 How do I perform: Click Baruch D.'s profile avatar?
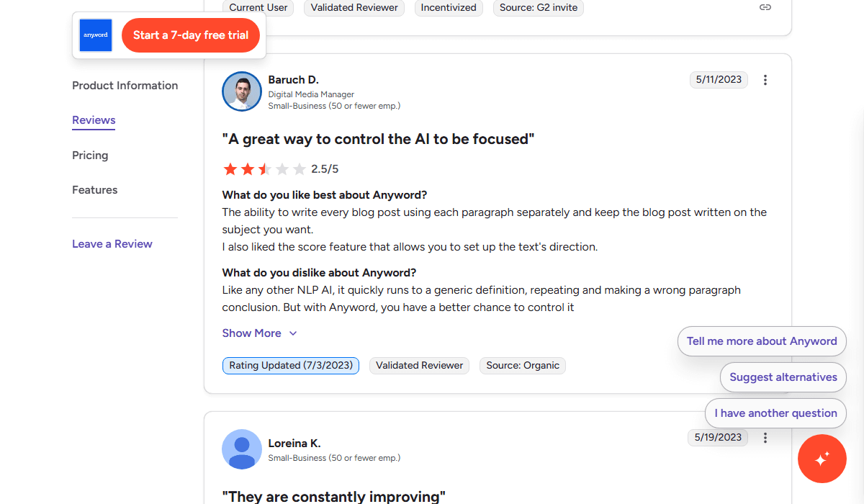tap(241, 91)
